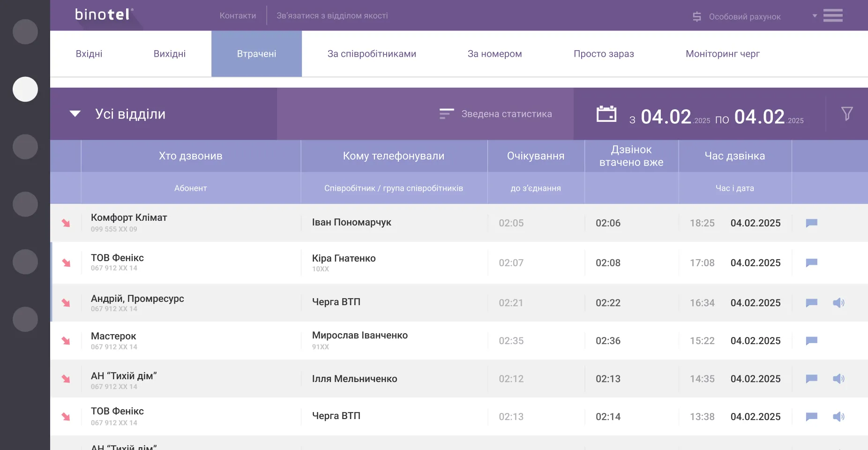Open comment for Комфорт Клімат call
The image size is (868, 450).
811,223
